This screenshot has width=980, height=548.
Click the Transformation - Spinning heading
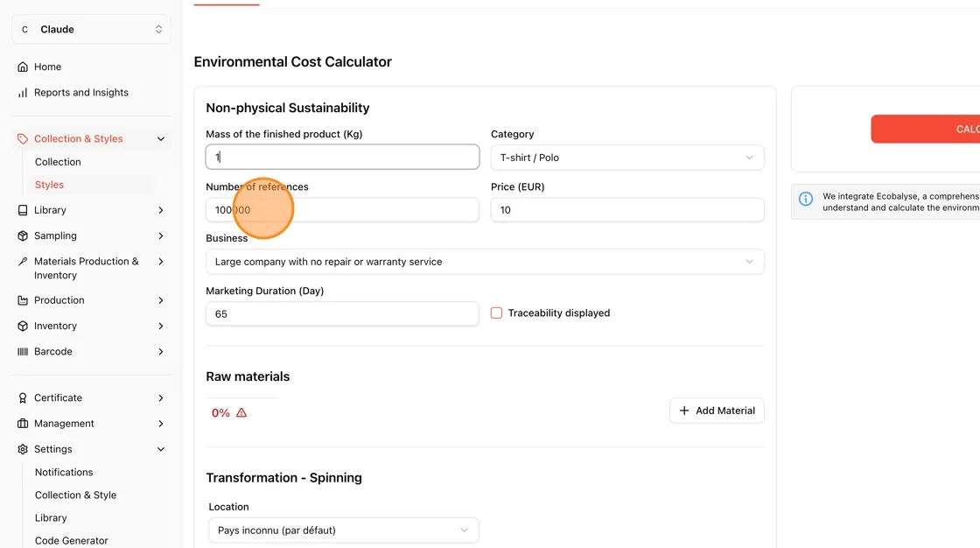[x=283, y=478]
